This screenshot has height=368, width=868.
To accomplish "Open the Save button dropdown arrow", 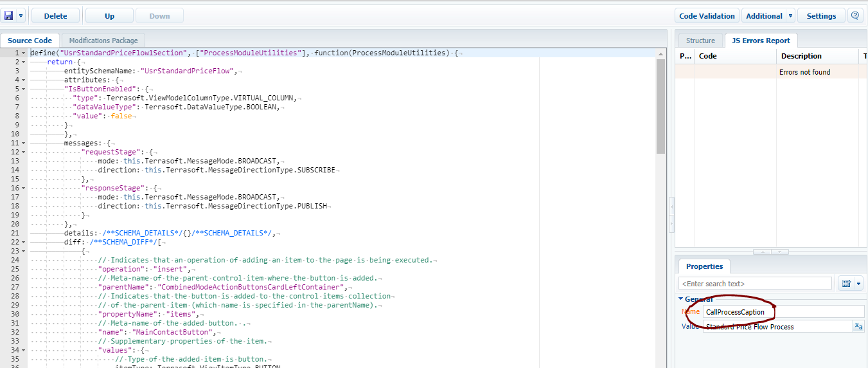I will coord(21,15).
